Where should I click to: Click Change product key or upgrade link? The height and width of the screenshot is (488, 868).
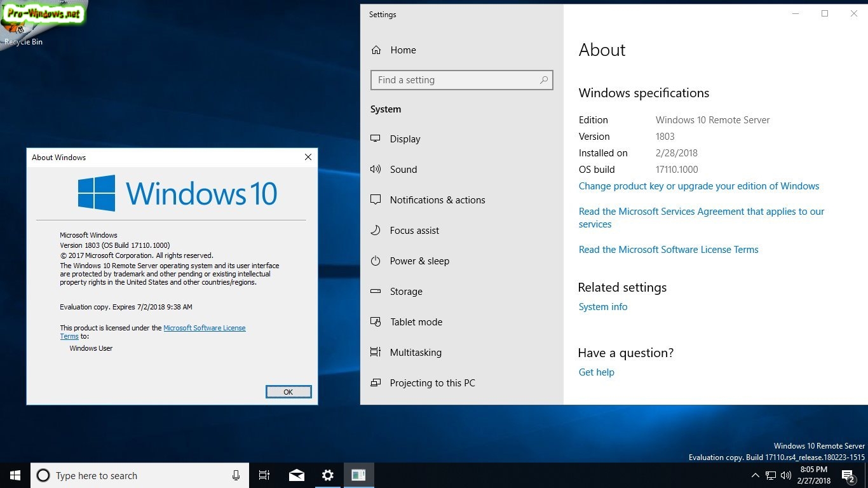(698, 186)
